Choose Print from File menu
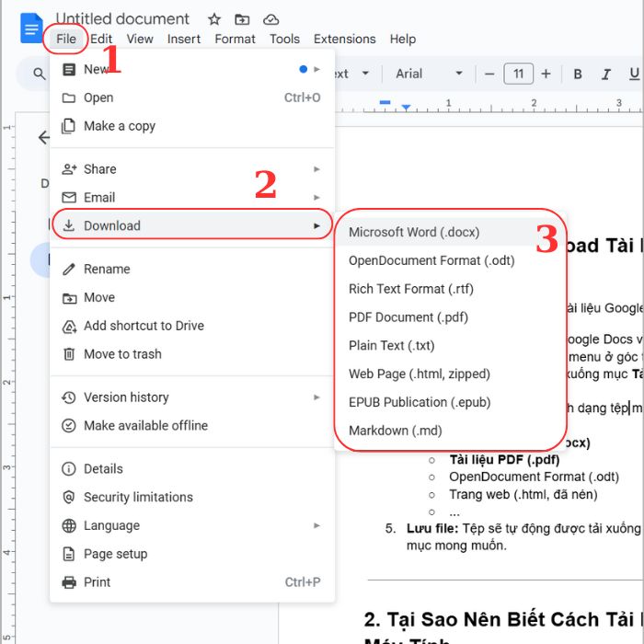Image resolution: width=644 pixels, height=644 pixels. pyautogui.click(x=191, y=582)
